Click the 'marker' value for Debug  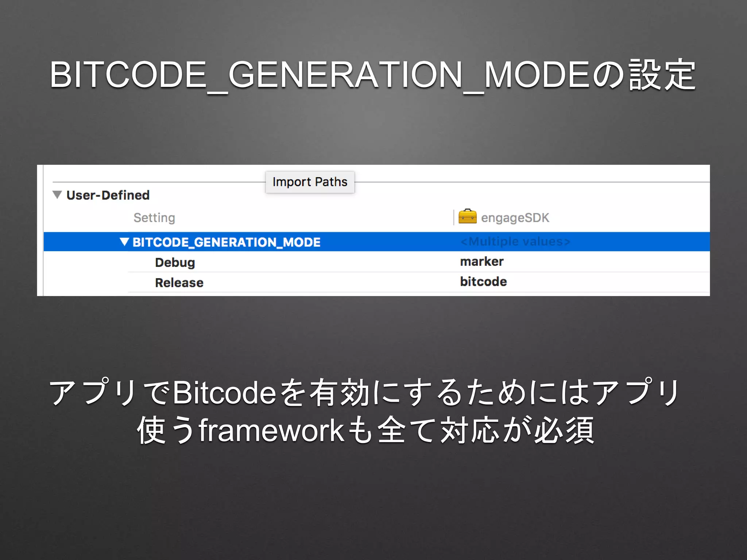click(481, 261)
